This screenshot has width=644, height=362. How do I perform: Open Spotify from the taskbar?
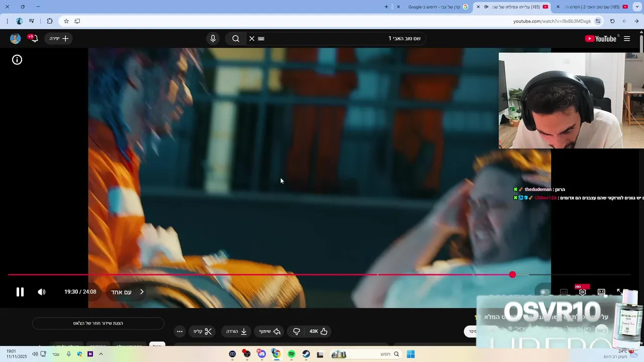[x=291, y=354]
